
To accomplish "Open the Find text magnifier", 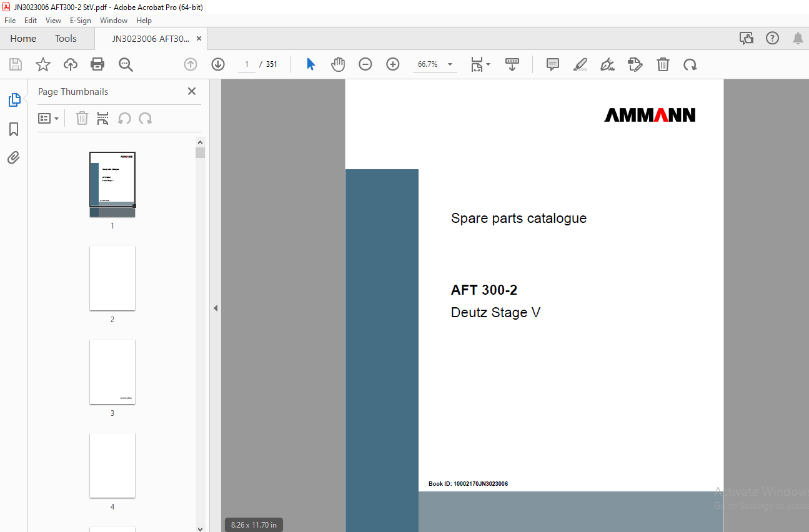I will (x=126, y=64).
